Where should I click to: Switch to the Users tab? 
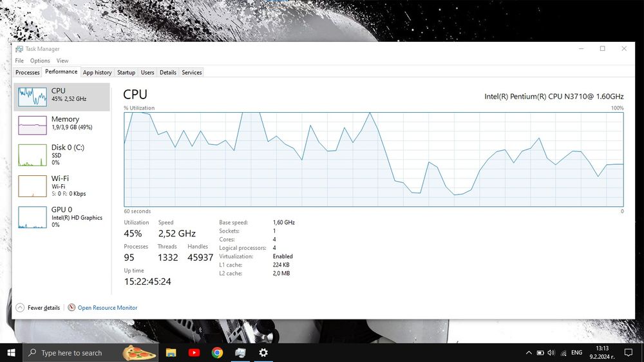[x=147, y=72]
